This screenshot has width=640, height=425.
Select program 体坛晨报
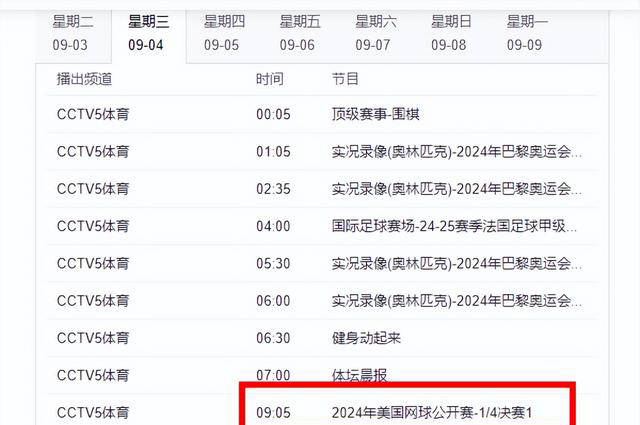click(x=359, y=375)
